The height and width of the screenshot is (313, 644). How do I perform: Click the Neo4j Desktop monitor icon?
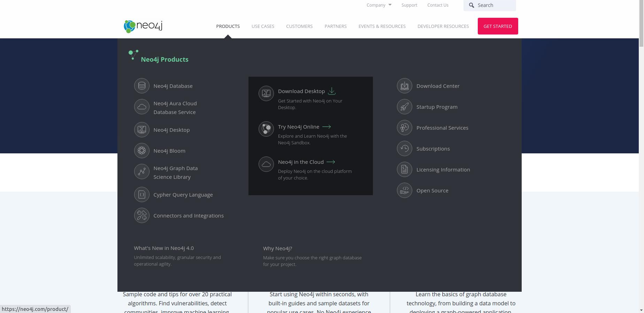pyautogui.click(x=141, y=130)
